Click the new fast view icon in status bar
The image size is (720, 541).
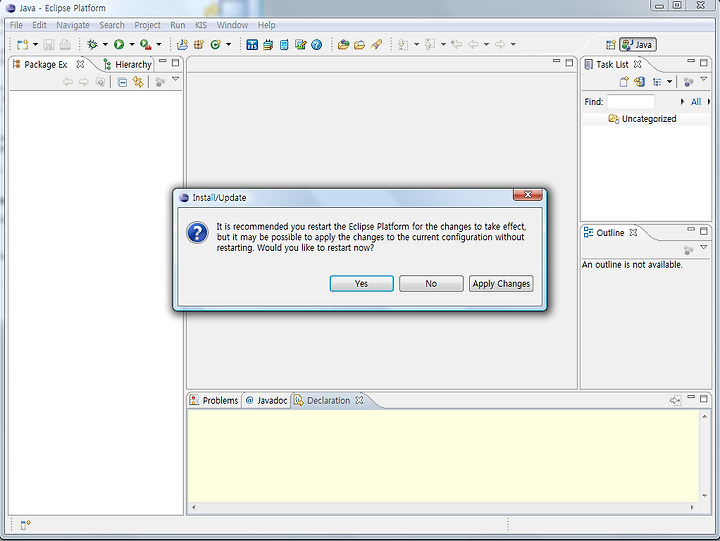click(25, 524)
